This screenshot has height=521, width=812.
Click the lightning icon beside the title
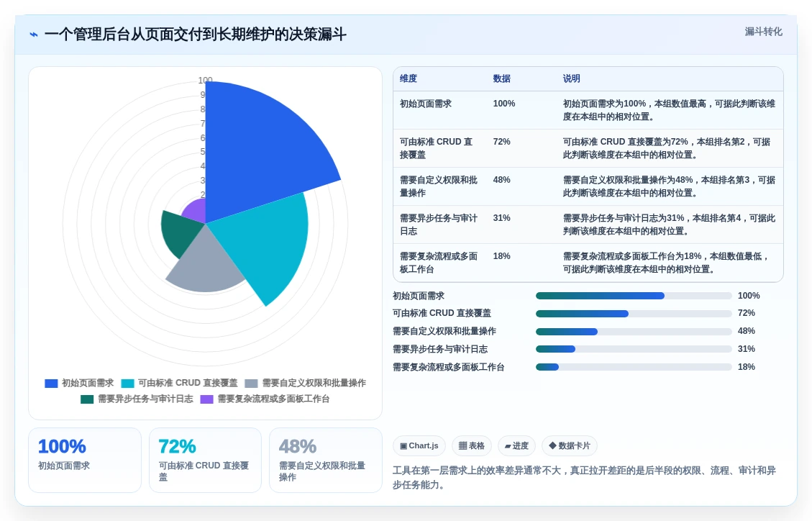pyautogui.click(x=34, y=35)
